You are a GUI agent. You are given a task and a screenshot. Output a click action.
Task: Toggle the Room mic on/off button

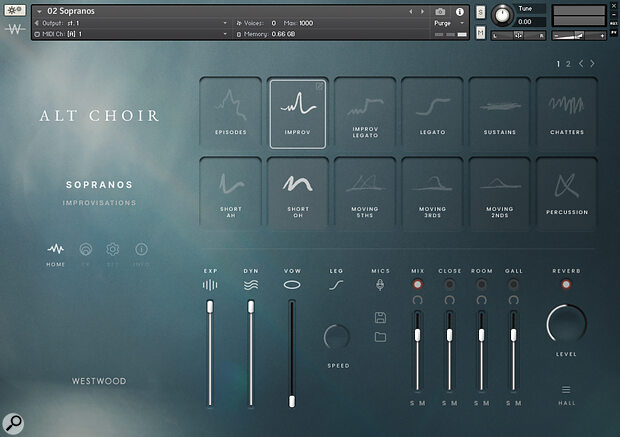coord(481,285)
